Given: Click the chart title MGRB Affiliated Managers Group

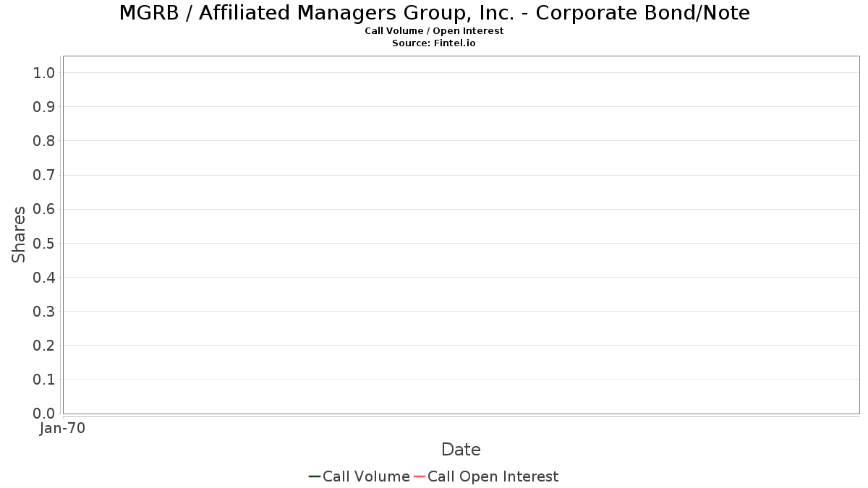Looking at the screenshot, I should [434, 13].
